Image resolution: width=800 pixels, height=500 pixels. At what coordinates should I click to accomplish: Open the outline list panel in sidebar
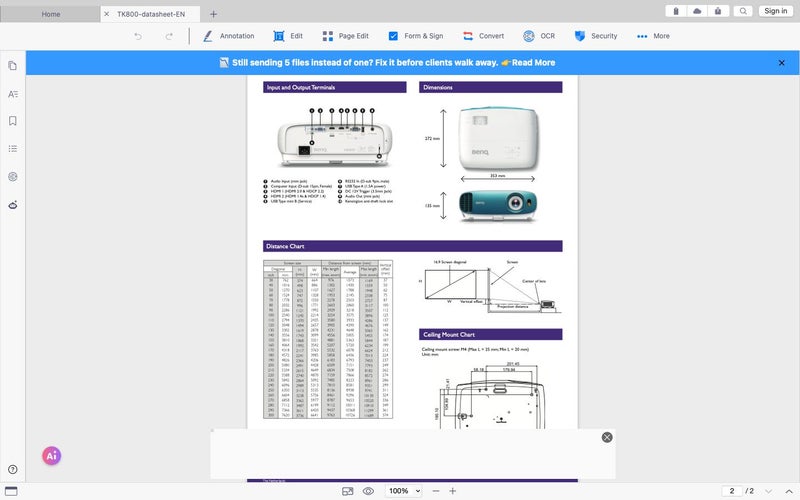coord(13,148)
